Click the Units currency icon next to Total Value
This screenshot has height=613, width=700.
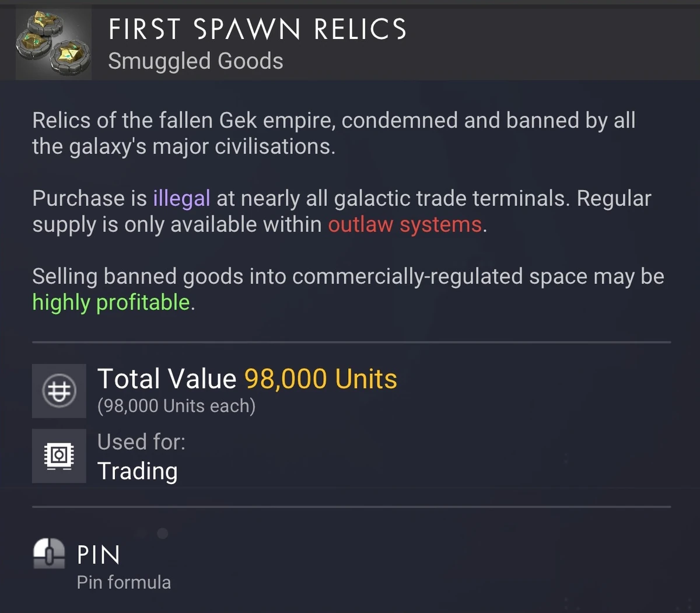58,391
